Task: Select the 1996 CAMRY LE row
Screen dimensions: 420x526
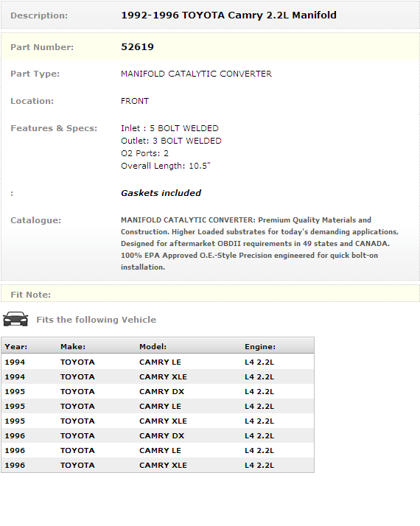Action: (158, 451)
